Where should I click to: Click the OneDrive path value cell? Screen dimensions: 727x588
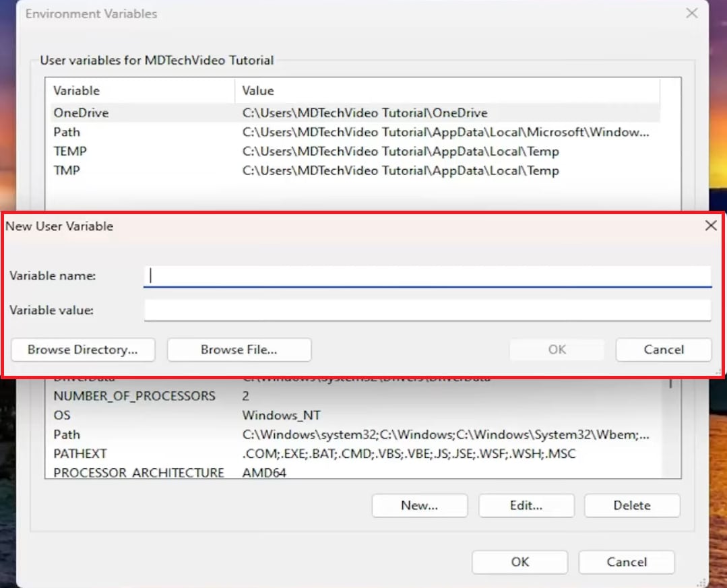pos(365,113)
